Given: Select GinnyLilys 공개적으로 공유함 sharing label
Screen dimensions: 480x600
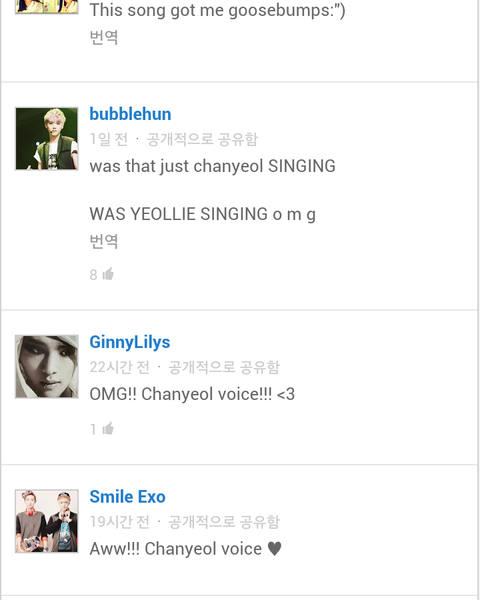Looking at the screenshot, I should click(224, 367).
